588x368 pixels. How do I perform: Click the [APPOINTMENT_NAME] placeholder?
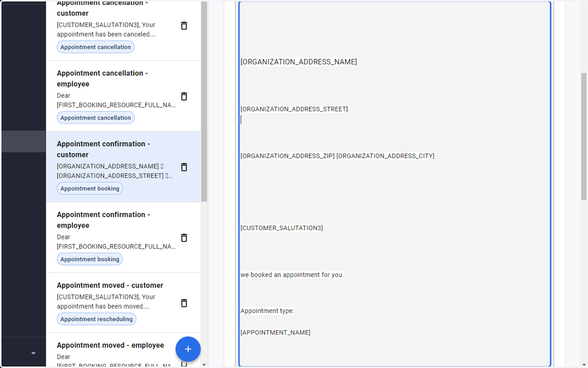pos(275,333)
